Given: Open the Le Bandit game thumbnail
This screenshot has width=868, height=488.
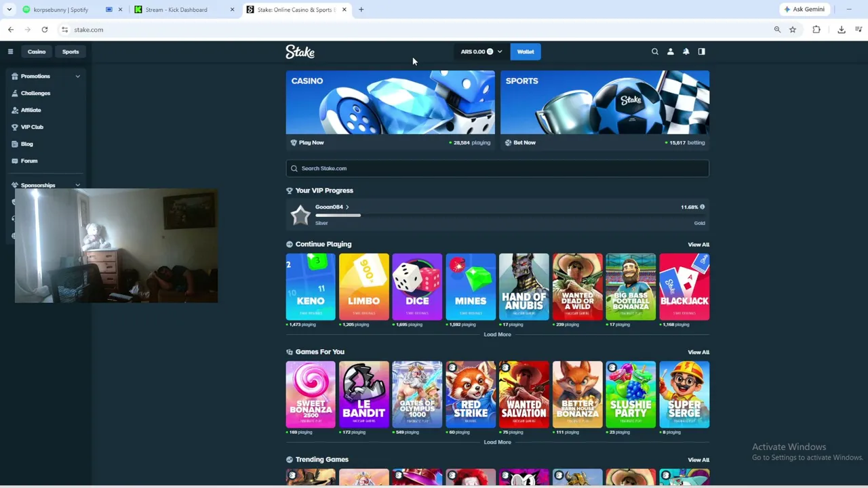Looking at the screenshot, I should pyautogui.click(x=364, y=394).
